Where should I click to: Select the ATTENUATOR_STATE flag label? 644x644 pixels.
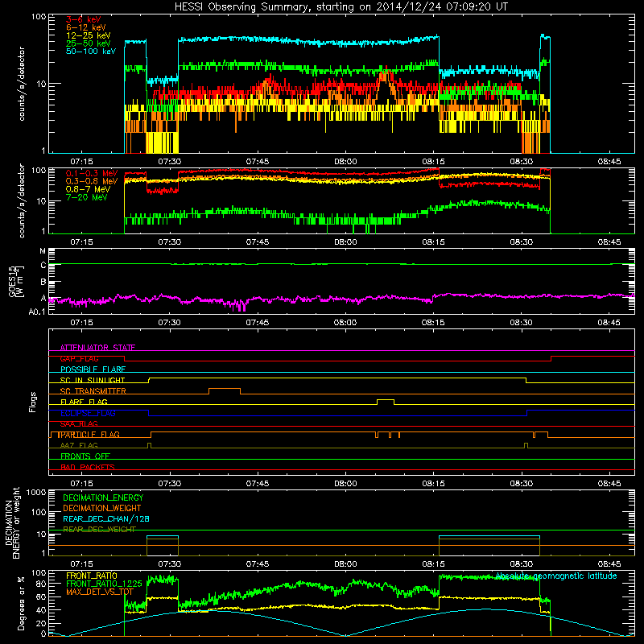point(97,348)
